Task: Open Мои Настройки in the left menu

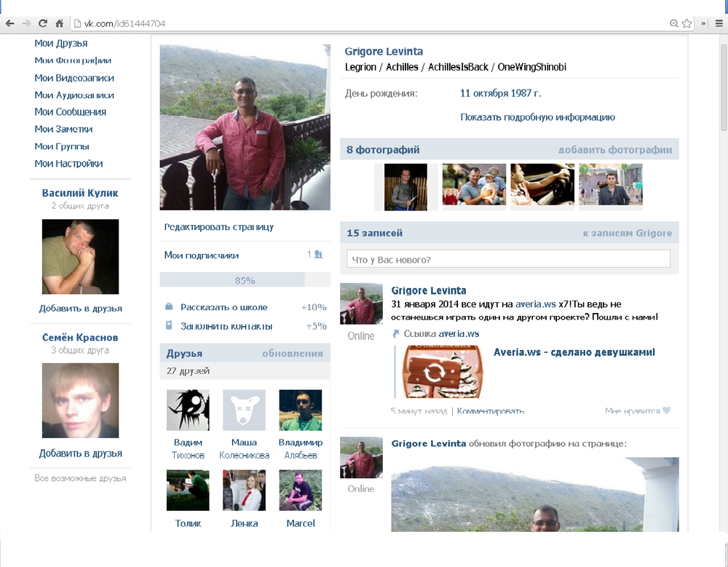Action: (68, 164)
